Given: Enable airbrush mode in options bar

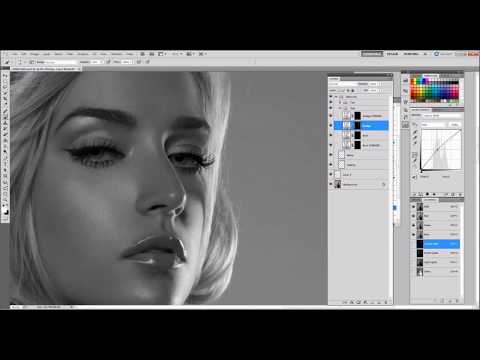Looking at the screenshot, I should tap(139, 62).
